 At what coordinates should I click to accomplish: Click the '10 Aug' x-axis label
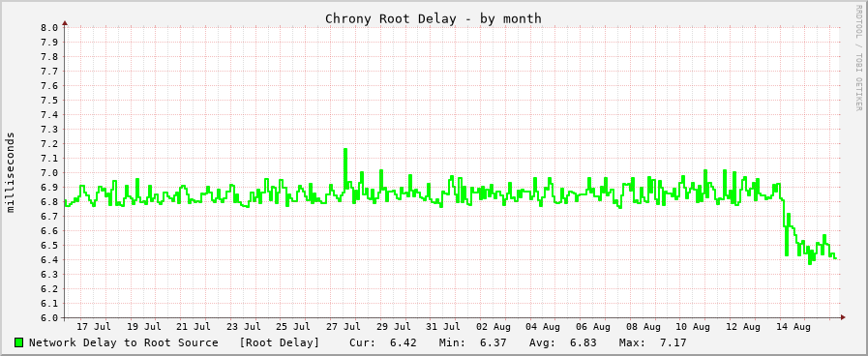click(694, 327)
